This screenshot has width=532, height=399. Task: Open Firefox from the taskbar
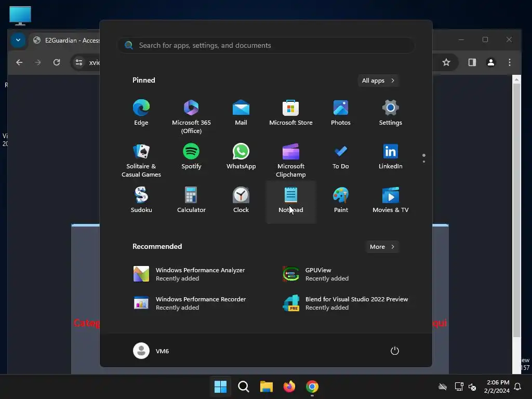[289, 387]
